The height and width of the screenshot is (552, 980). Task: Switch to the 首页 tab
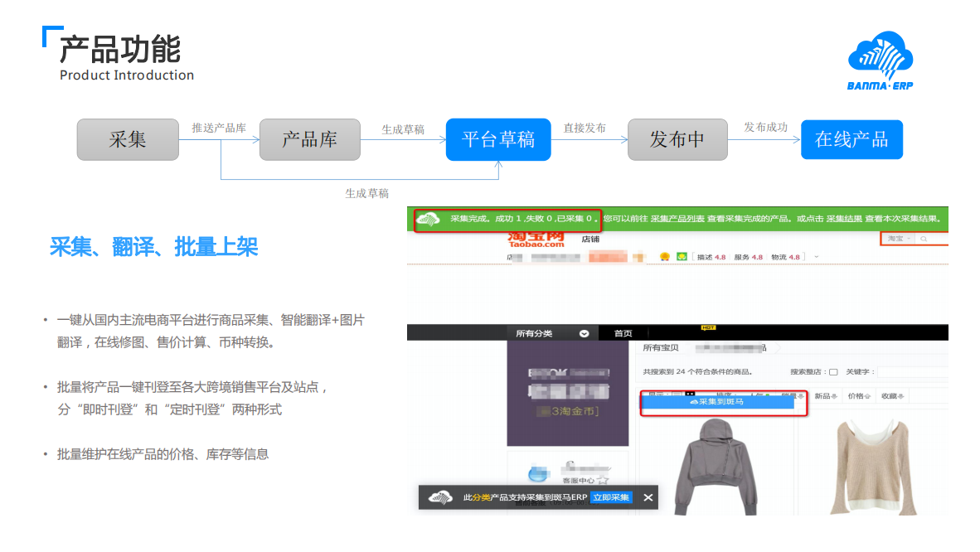click(x=623, y=332)
